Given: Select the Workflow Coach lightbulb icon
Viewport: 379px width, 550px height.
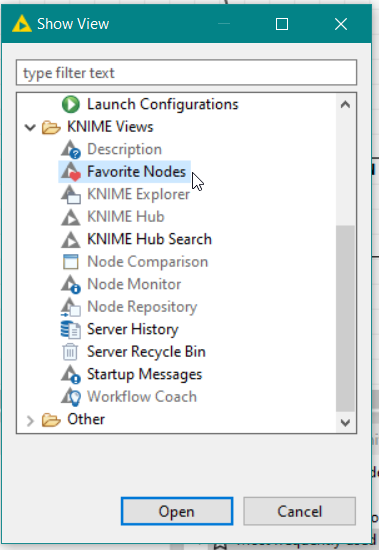Looking at the screenshot, I should [x=71, y=397].
